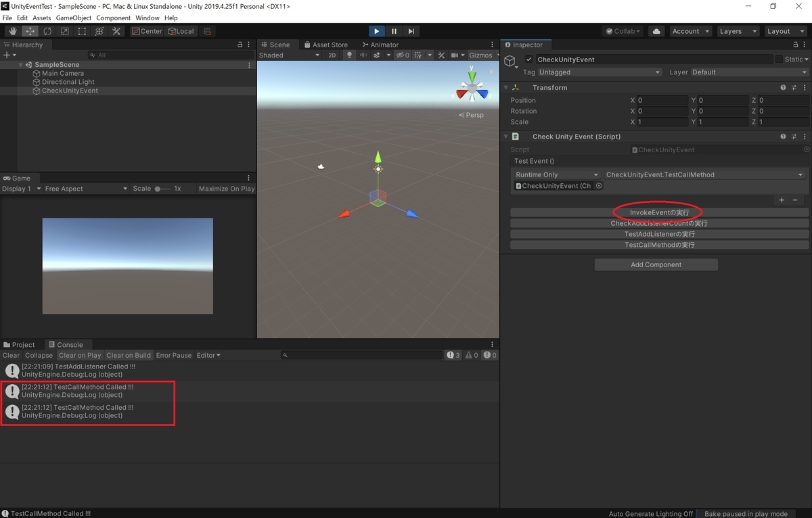Toggle scene lighting in Scene view
The height and width of the screenshot is (518, 812).
[349, 55]
